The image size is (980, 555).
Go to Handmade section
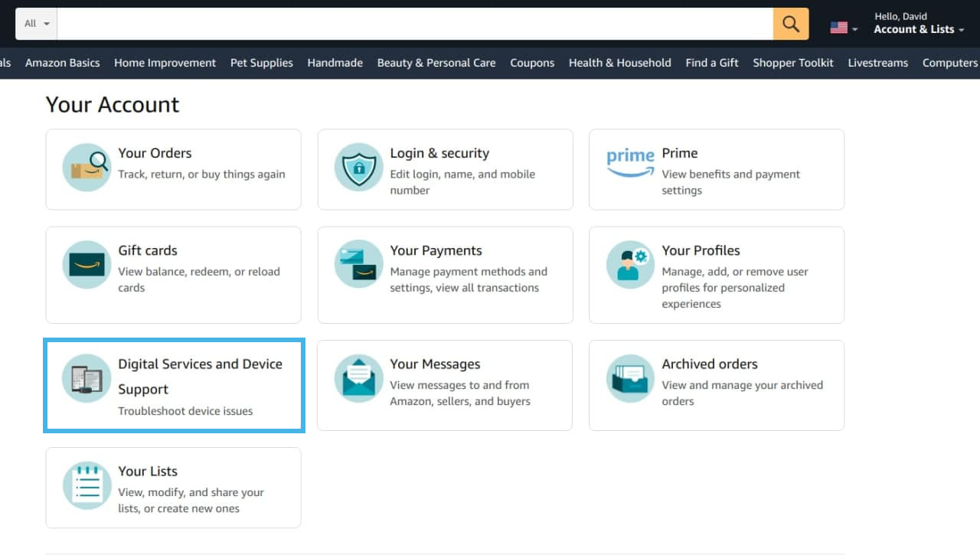tap(335, 63)
